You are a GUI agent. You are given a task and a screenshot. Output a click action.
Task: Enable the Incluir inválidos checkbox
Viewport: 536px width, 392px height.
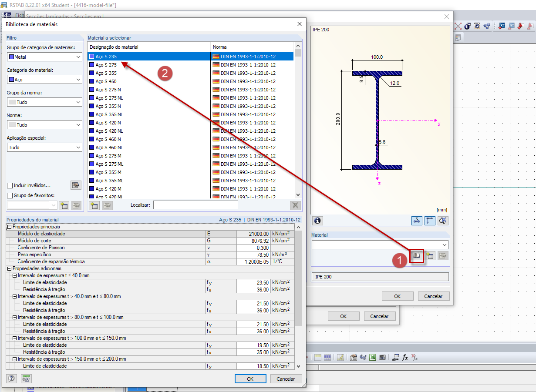pyautogui.click(x=10, y=186)
